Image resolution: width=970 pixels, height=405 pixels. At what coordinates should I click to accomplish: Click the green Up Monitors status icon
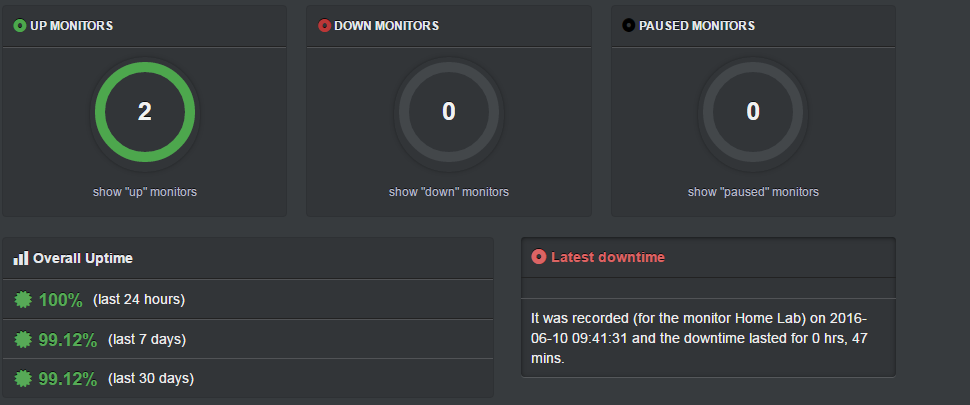20,26
